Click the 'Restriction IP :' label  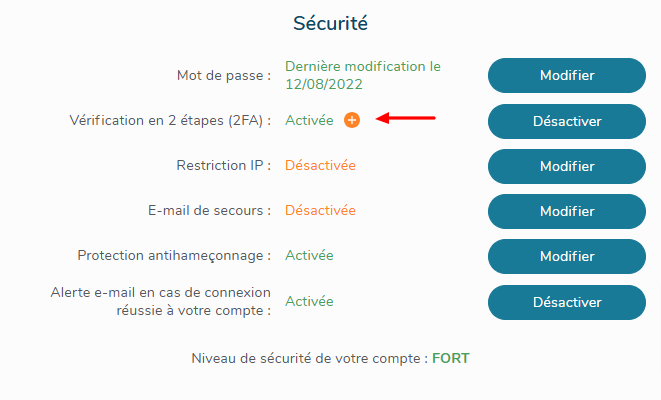click(x=224, y=165)
